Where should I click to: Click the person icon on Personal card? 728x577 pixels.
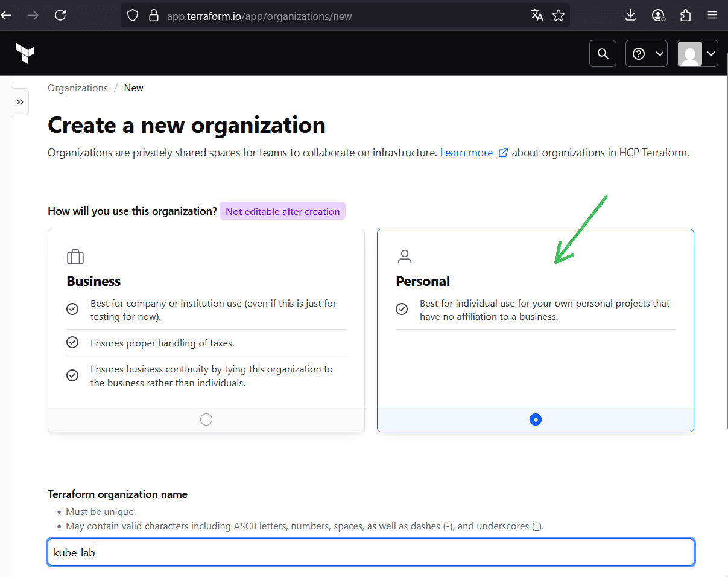click(x=405, y=257)
